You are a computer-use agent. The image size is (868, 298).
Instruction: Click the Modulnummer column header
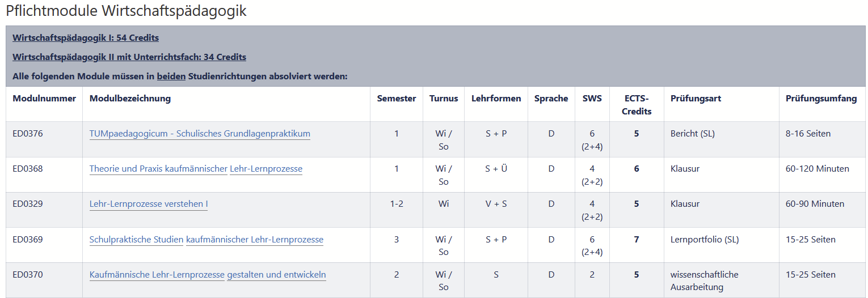tap(44, 99)
